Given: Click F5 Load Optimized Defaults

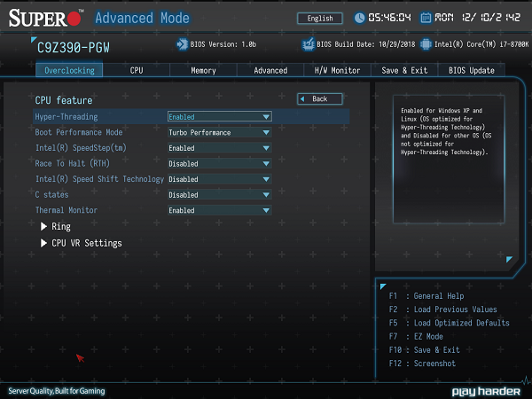Looking at the screenshot, I should click(450, 323).
